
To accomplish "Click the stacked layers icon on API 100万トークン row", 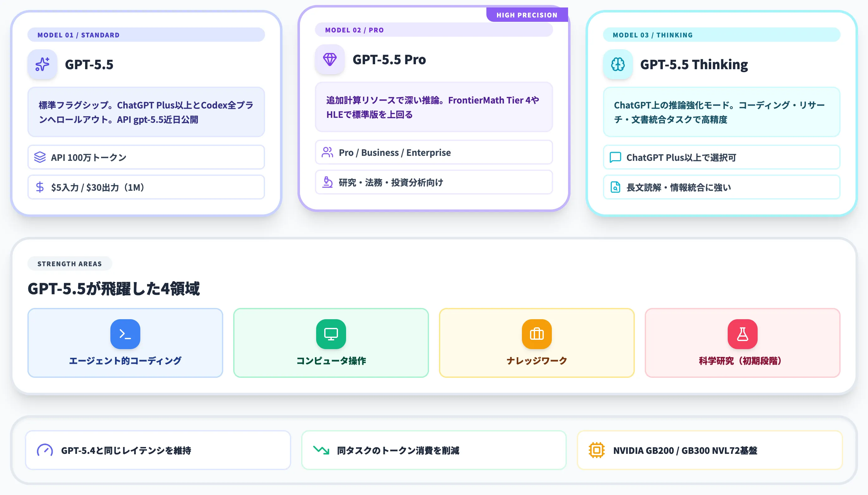I will 40,157.
